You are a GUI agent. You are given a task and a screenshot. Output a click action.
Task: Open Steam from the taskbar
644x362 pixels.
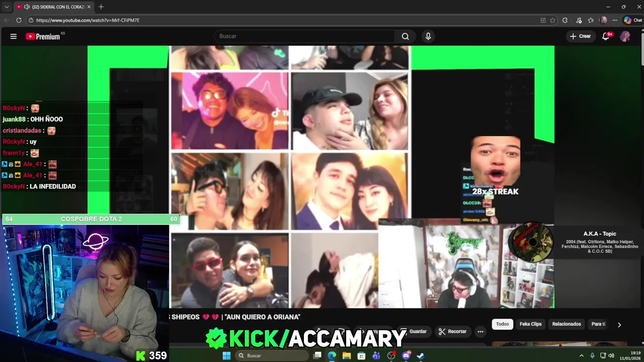tap(421, 355)
